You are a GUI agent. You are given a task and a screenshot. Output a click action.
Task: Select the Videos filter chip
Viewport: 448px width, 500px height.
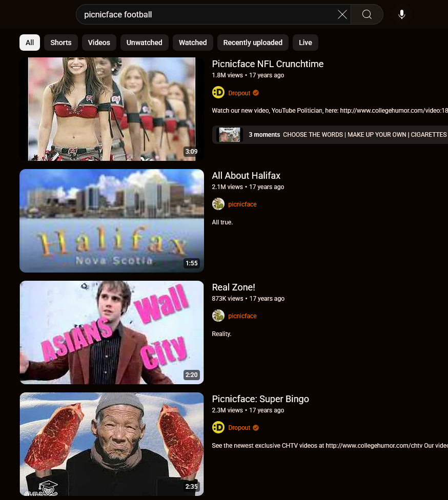[x=99, y=43]
